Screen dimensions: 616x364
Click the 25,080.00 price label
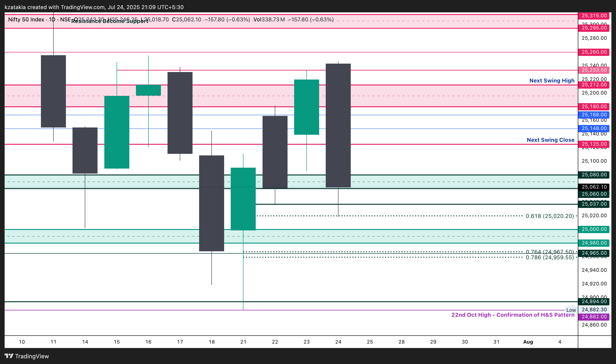point(594,175)
